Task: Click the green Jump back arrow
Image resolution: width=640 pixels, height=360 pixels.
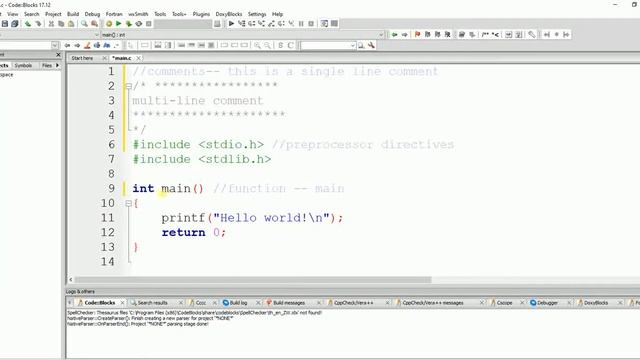Action: (394, 35)
